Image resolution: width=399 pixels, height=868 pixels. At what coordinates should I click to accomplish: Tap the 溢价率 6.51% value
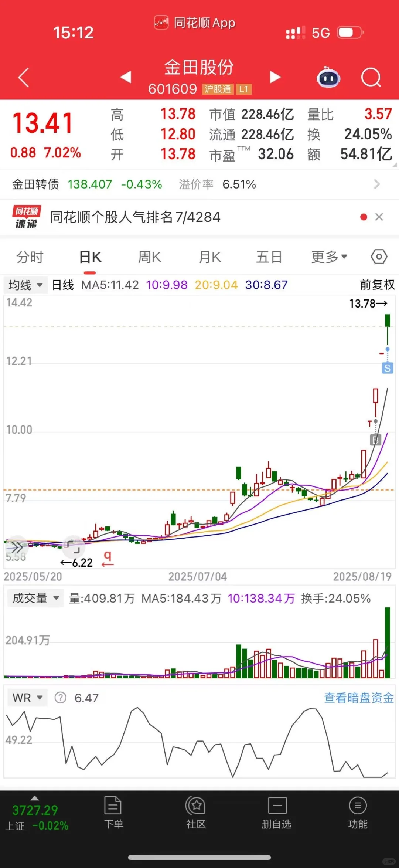click(239, 184)
